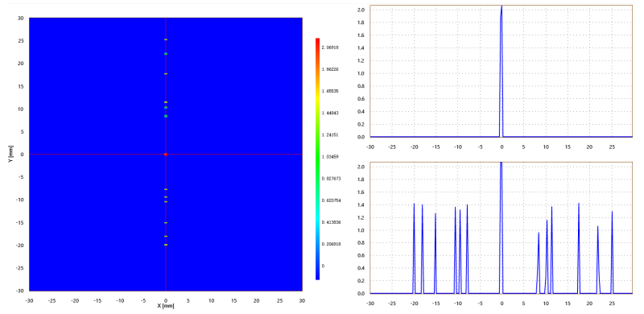The image size is (644, 314).
Task: Click the colorbar label 1.24151
Action: [330, 134]
